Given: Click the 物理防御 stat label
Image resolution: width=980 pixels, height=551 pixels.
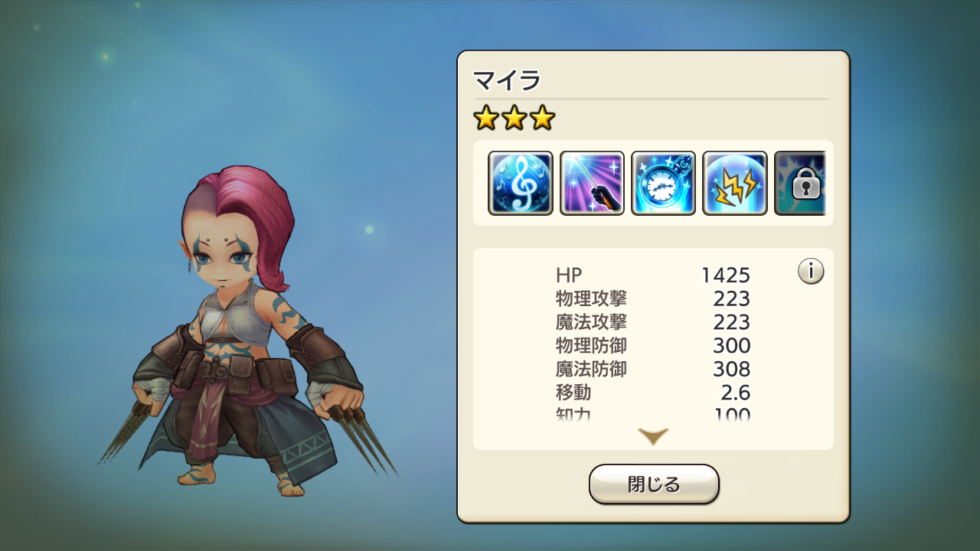Looking at the screenshot, I should pos(591,346).
